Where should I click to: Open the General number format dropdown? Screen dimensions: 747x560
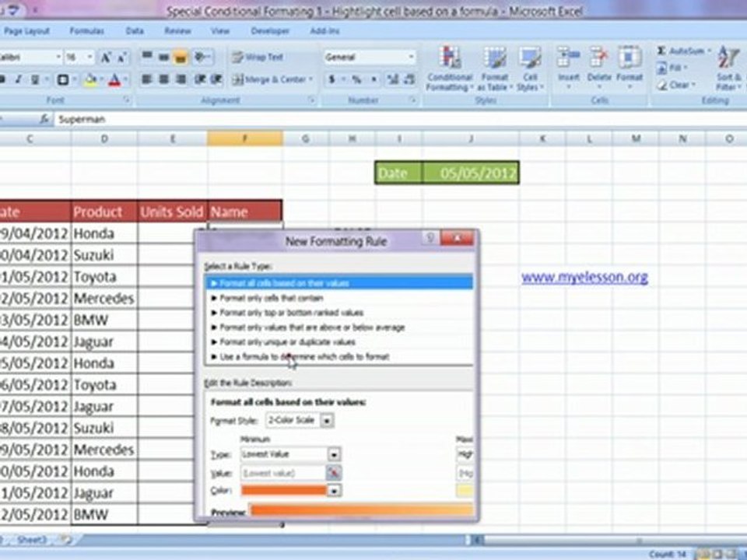[411, 58]
